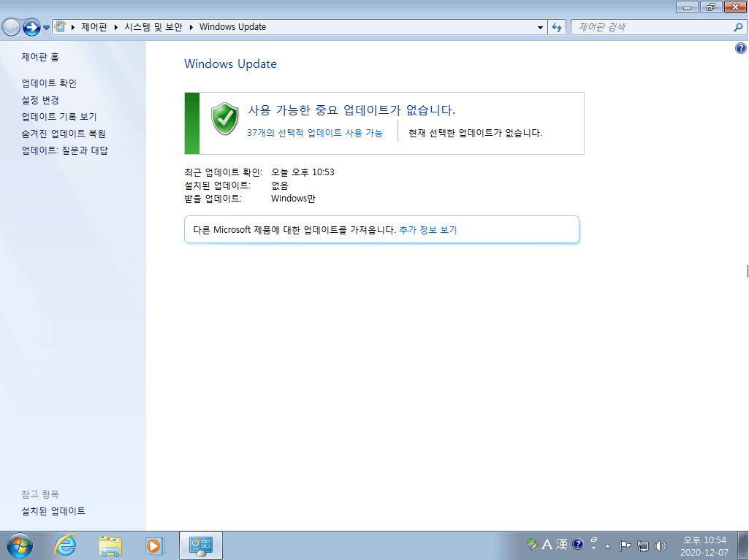749x560 pixels.
Task: Click the Start orb button
Action: [20, 545]
